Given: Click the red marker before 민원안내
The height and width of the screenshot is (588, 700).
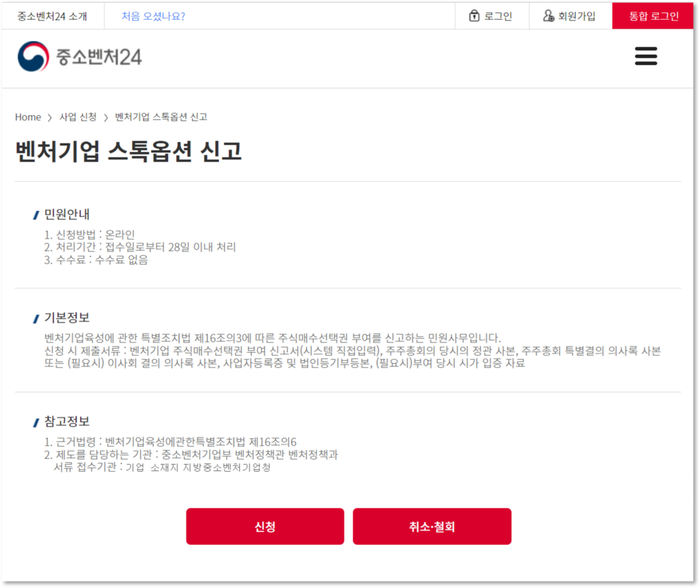Looking at the screenshot, I should point(36,214).
